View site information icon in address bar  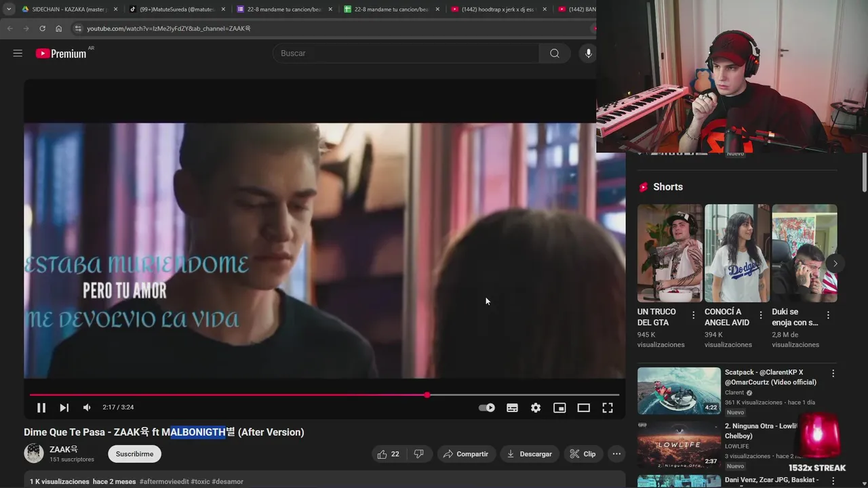78,28
